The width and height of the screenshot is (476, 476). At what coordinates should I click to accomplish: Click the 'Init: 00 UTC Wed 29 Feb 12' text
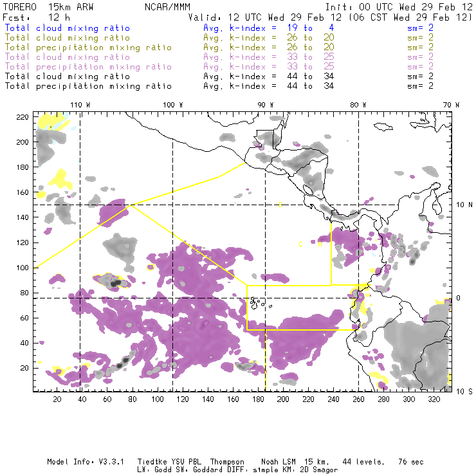click(399, 7)
